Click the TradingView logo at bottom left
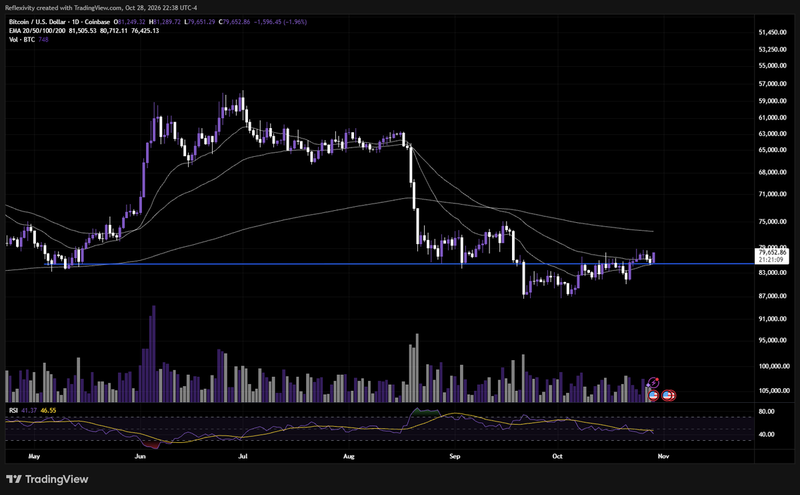The height and width of the screenshot is (495, 800). [x=47, y=479]
